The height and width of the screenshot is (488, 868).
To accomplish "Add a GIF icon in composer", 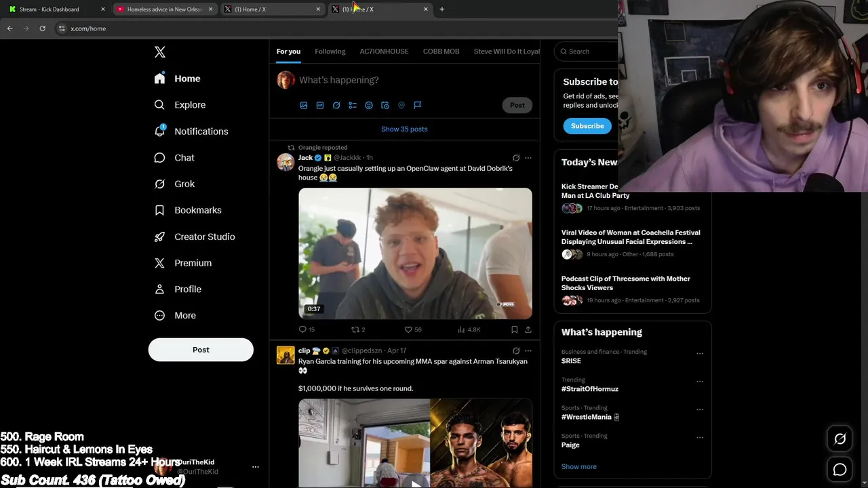I will tap(320, 105).
